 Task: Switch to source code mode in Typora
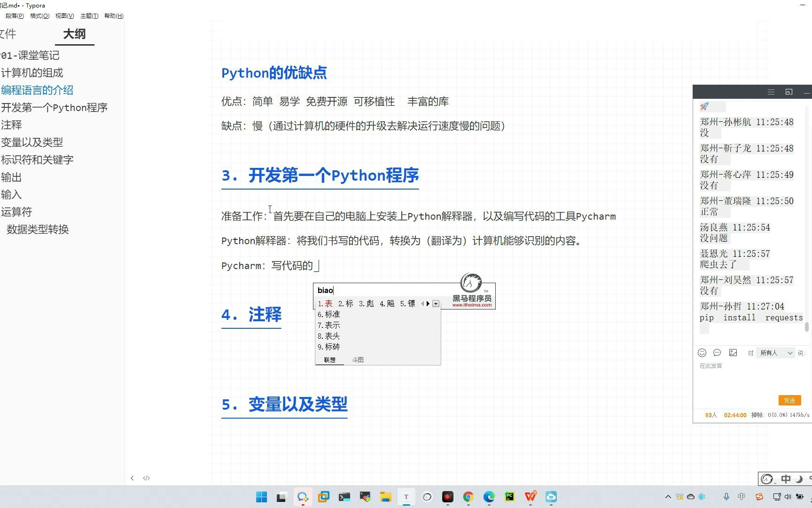tap(146, 478)
